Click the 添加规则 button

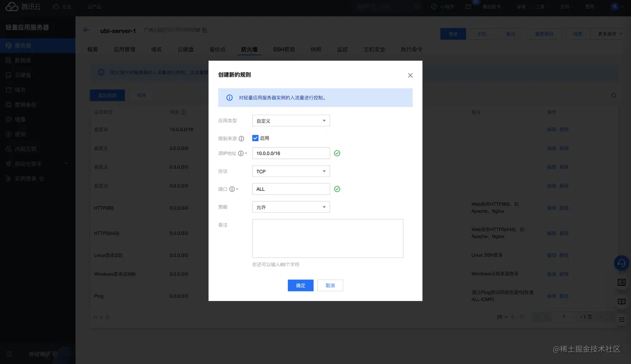tap(107, 95)
